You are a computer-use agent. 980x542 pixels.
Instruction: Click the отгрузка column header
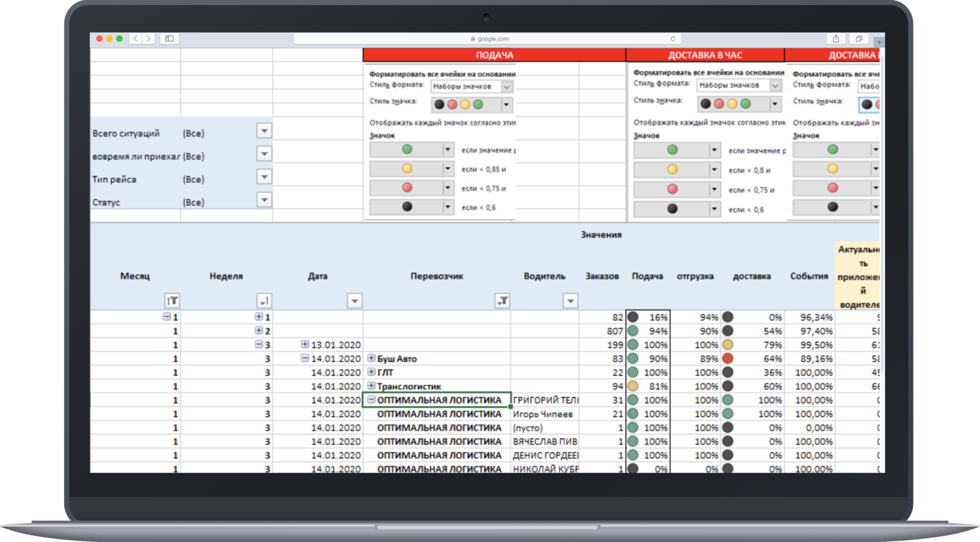pos(695,276)
